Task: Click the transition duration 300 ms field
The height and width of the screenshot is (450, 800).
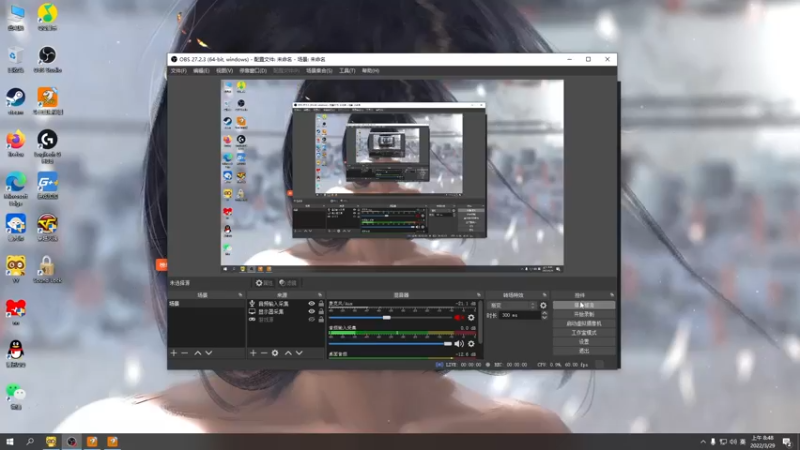Action: [x=519, y=315]
